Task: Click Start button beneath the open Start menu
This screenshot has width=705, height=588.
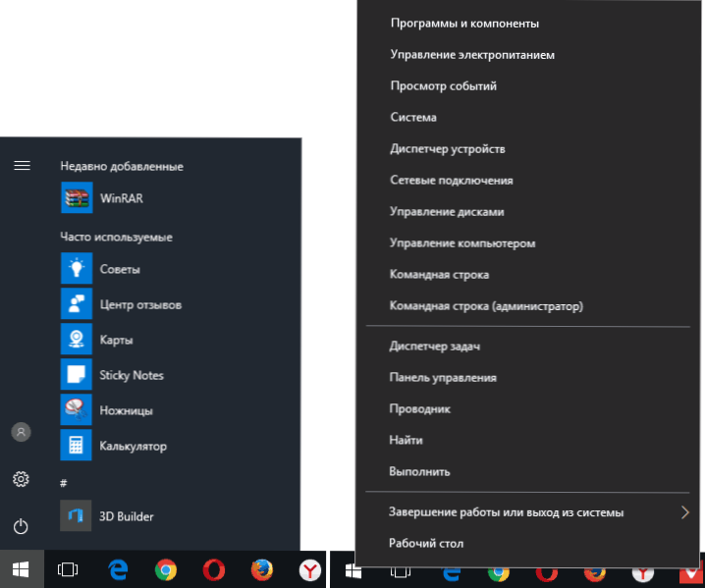Action: click(22, 569)
